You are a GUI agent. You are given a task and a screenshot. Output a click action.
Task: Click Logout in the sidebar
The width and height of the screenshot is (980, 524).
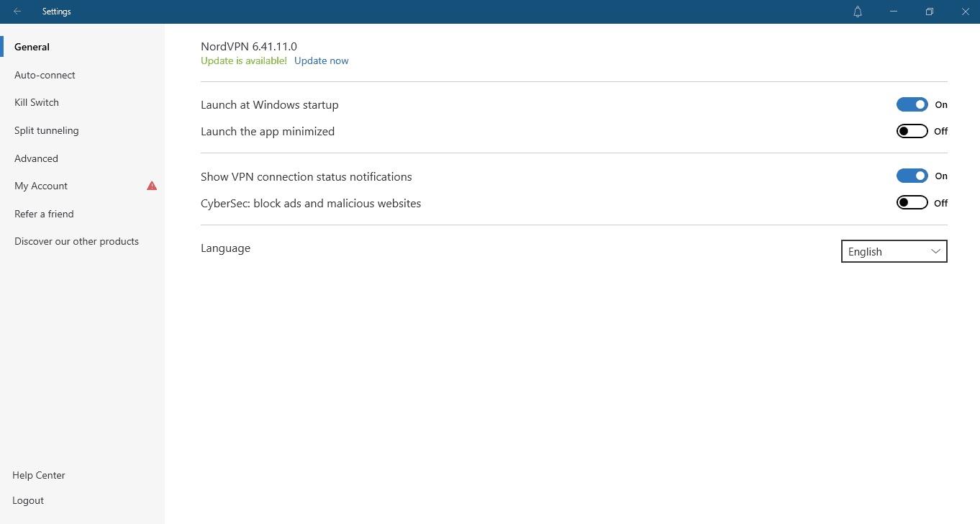(x=28, y=500)
